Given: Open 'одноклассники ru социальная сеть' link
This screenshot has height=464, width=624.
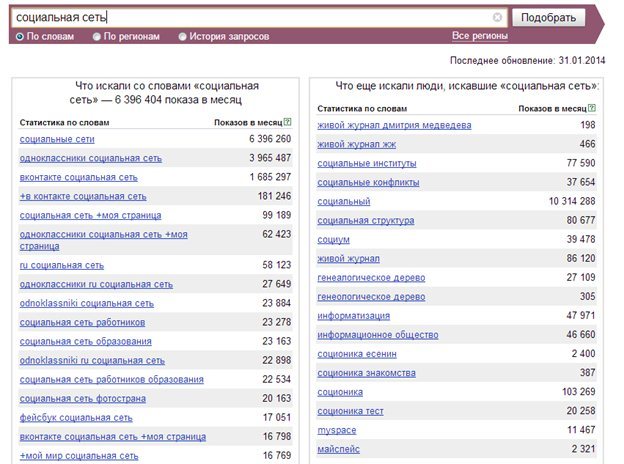Looking at the screenshot, I should (96, 285).
